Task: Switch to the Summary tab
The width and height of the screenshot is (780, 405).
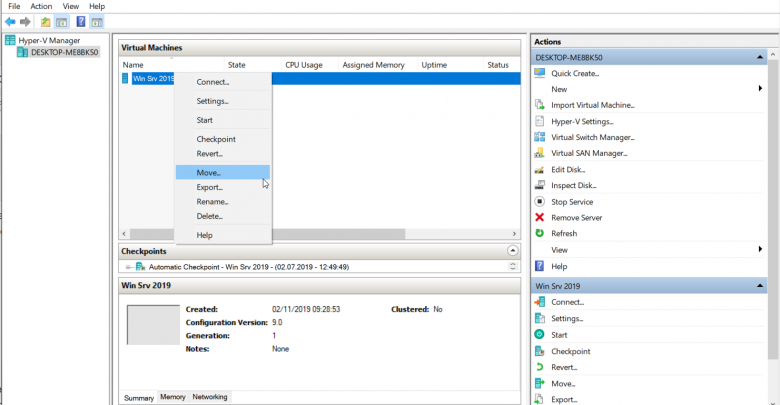Action: pos(138,398)
